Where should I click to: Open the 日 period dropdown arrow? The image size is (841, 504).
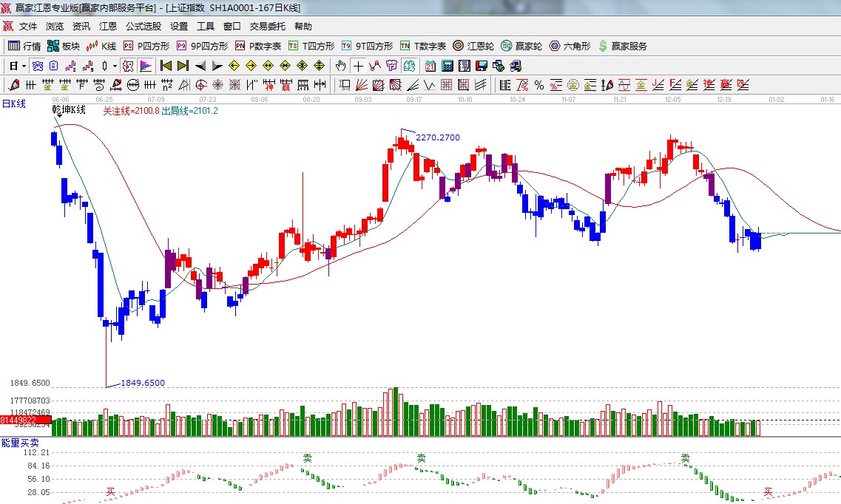coord(24,66)
